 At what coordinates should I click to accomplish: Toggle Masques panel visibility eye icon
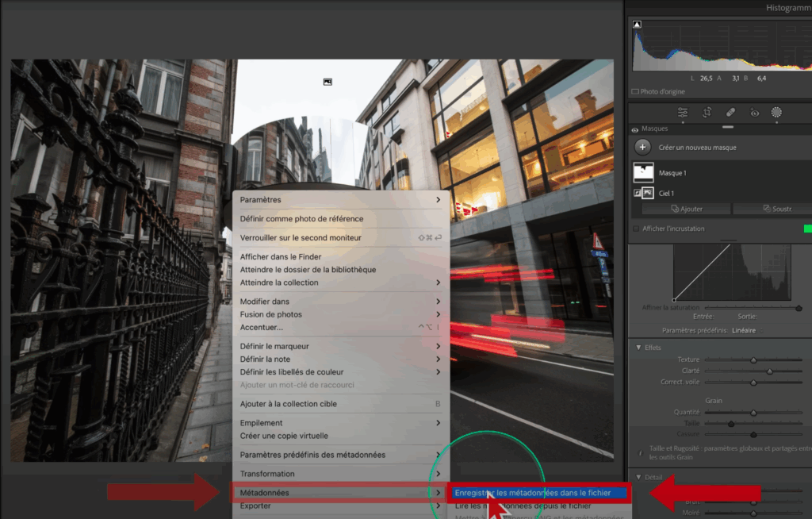[634, 129]
